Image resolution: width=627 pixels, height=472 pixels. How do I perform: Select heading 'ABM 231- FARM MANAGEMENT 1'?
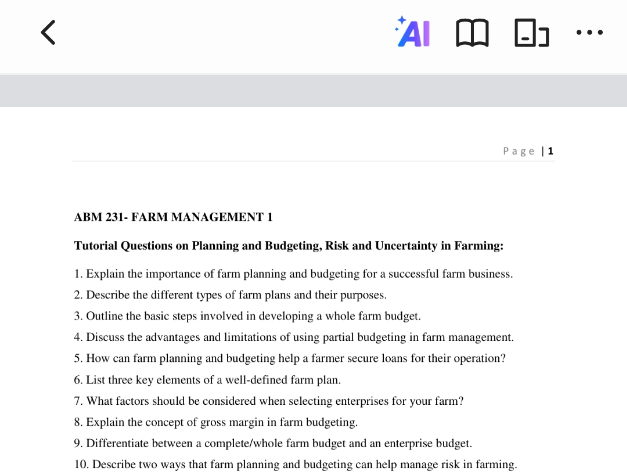tap(173, 217)
